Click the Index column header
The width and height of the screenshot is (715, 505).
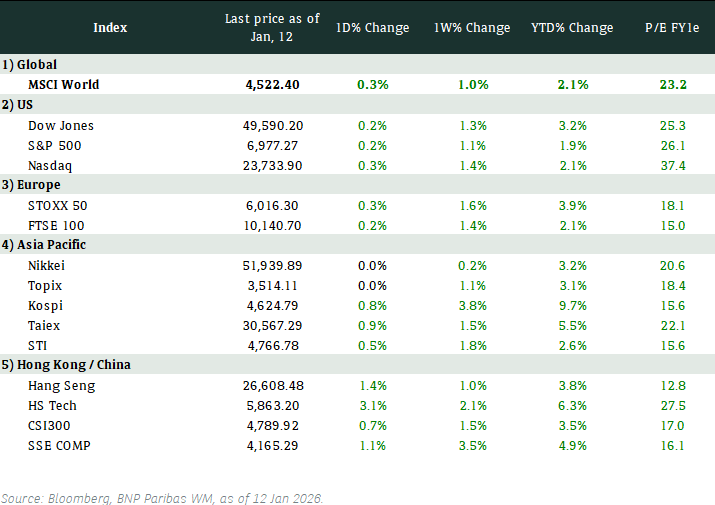(110, 27)
